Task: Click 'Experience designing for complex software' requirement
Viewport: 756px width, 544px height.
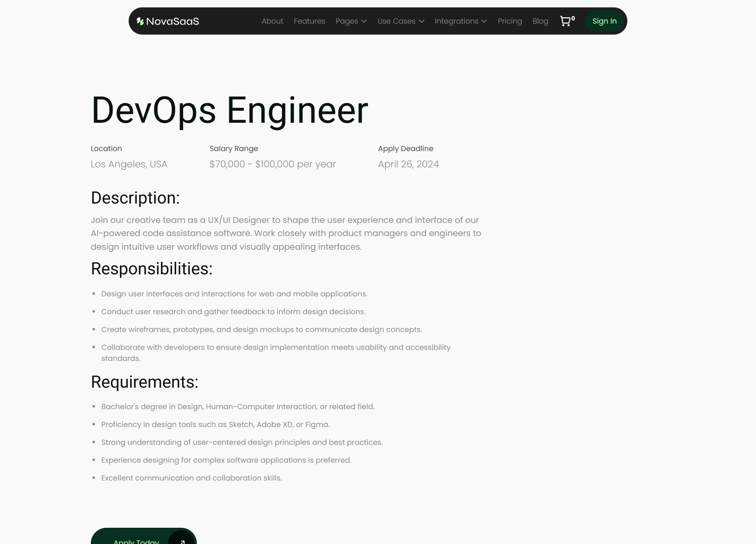Action: pos(226,460)
